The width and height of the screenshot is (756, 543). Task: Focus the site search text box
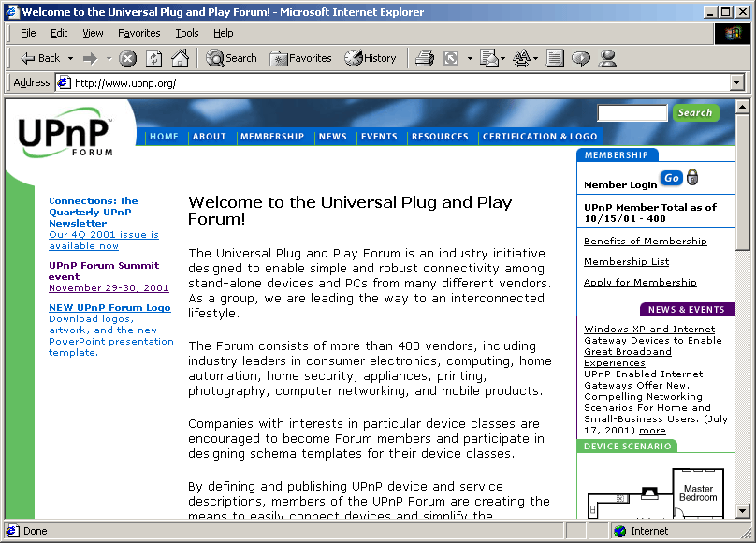coord(632,113)
